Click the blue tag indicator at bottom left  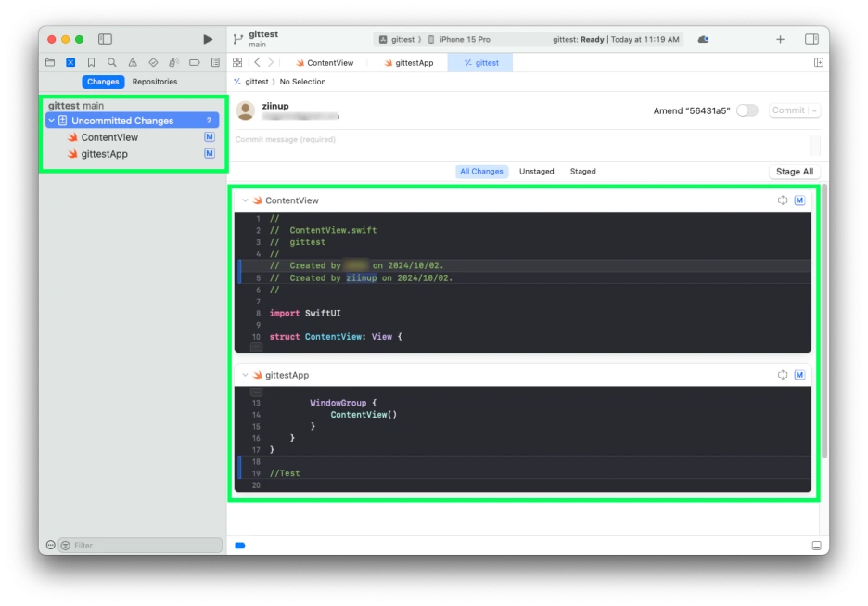click(x=239, y=546)
